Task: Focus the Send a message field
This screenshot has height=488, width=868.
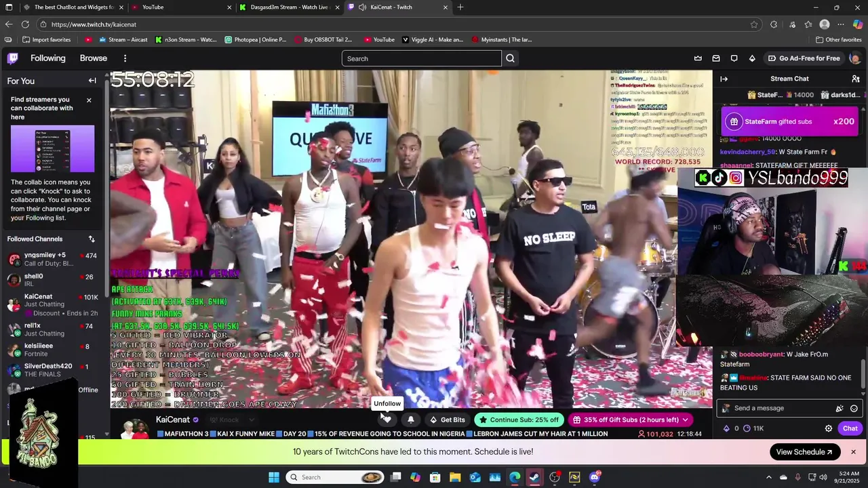Action: [789, 408]
